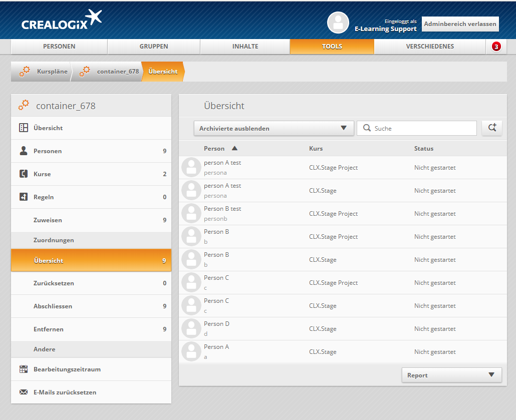
Task: Click the Adminbereich verlassen button
Action: (x=460, y=24)
